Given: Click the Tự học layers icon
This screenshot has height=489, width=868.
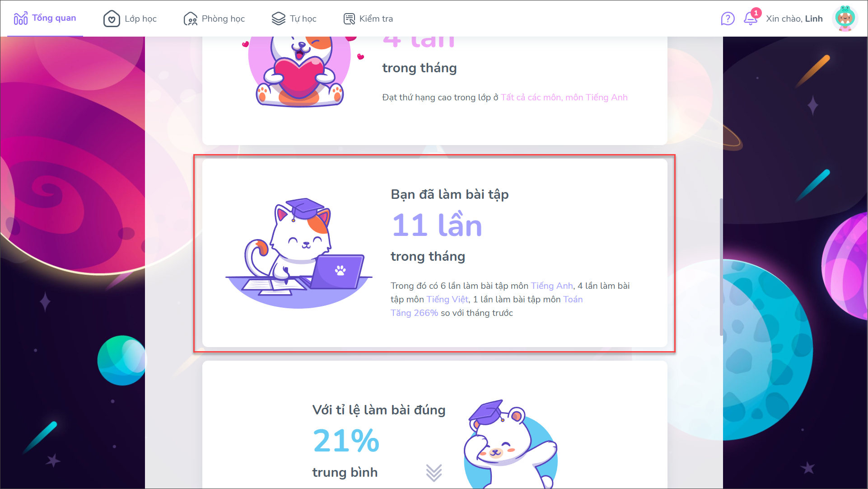Looking at the screenshot, I should click(279, 19).
